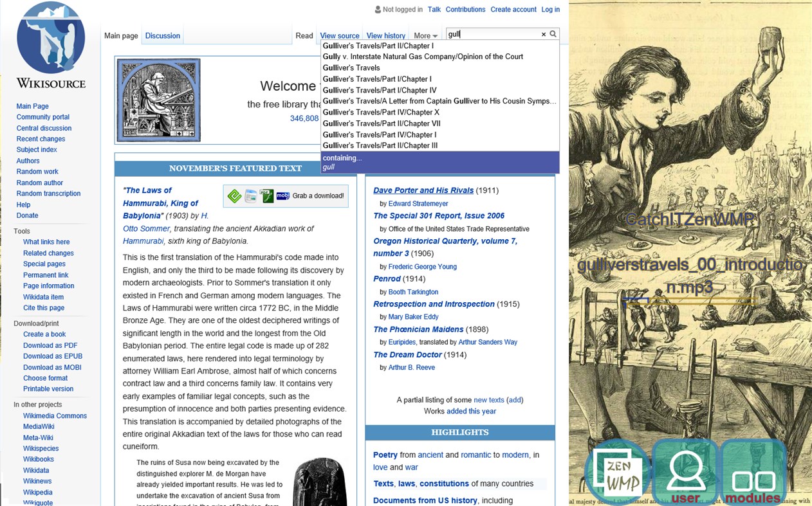Image resolution: width=812 pixels, height=506 pixels.
Task: Select the Main page tab
Action: (x=122, y=36)
